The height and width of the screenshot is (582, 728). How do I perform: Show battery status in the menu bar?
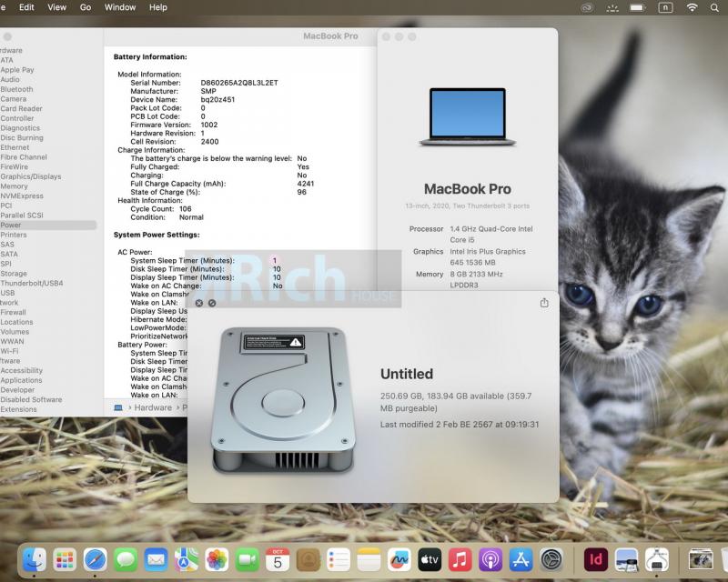click(638, 7)
